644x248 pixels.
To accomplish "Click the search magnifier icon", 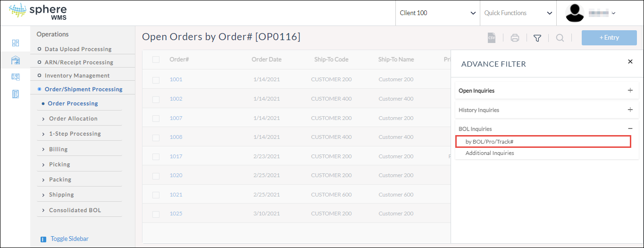I will click(x=560, y=38).
